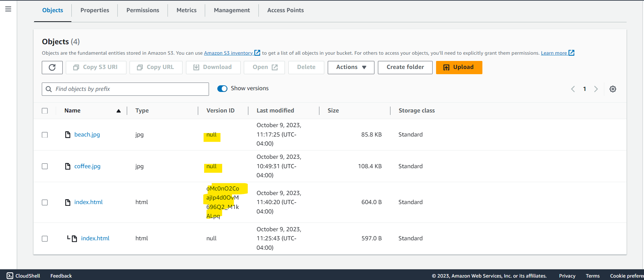This screenshot has height=280, width=644.
Task: Toggle the select-all objects checkbox
Action: pyautogui.click(x=45, y=111)
